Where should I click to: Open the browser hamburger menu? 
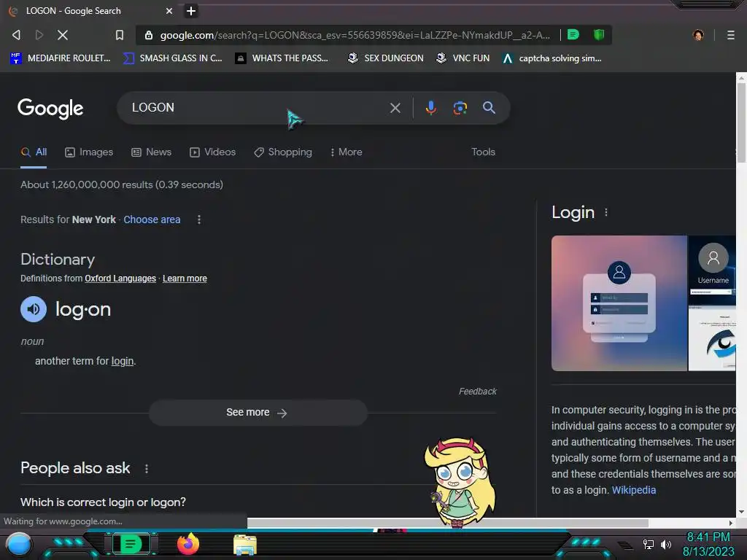click(x=731, y=35)
